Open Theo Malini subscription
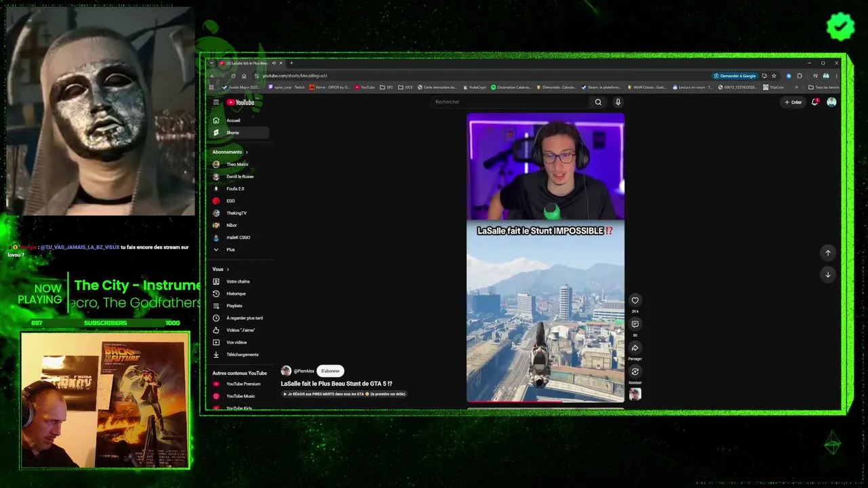Viewport: 868px width, 488px height. [238, 165]
